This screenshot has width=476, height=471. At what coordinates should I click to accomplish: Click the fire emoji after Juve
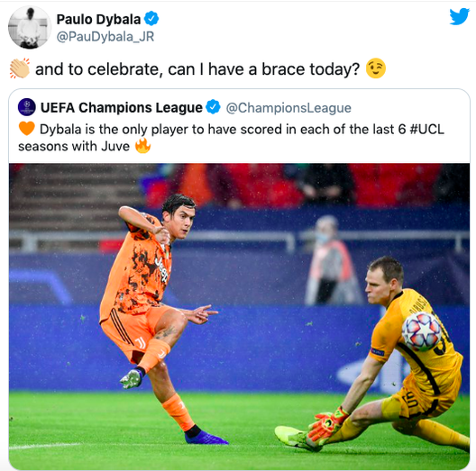142,146
